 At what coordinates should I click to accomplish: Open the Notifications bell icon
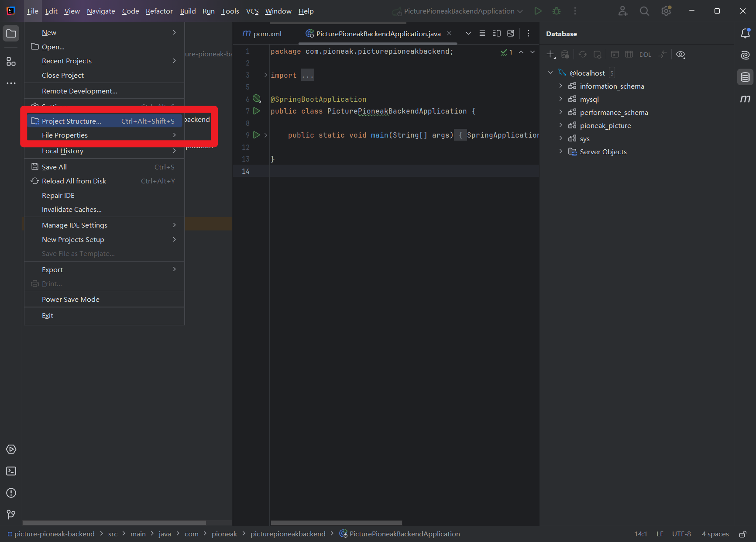tap(745, 34)
